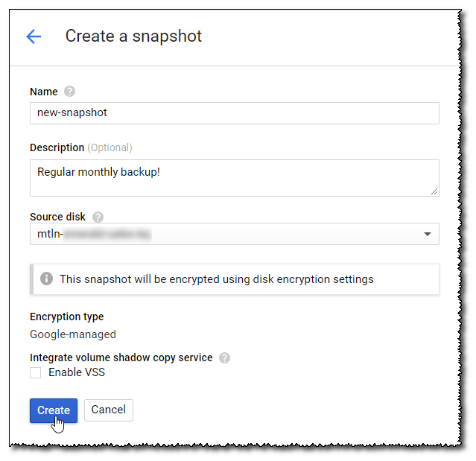Open the help icon beside Source disk

point(98,217)
